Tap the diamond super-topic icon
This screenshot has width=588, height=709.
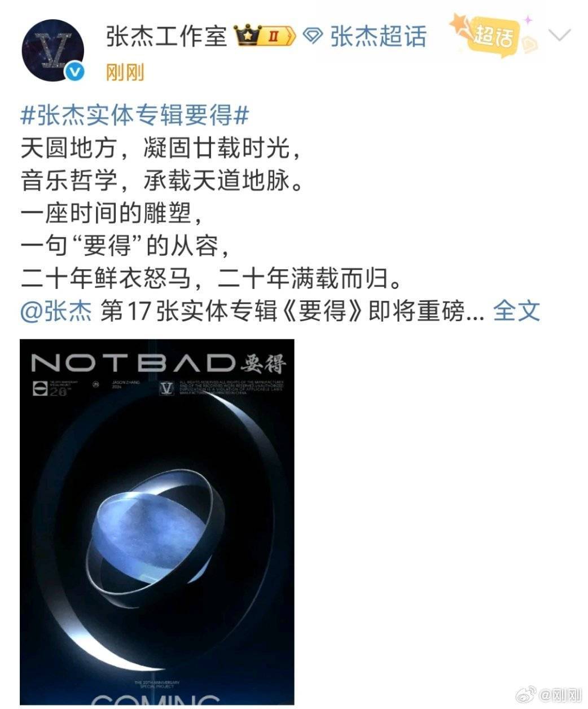click(312, 37)
